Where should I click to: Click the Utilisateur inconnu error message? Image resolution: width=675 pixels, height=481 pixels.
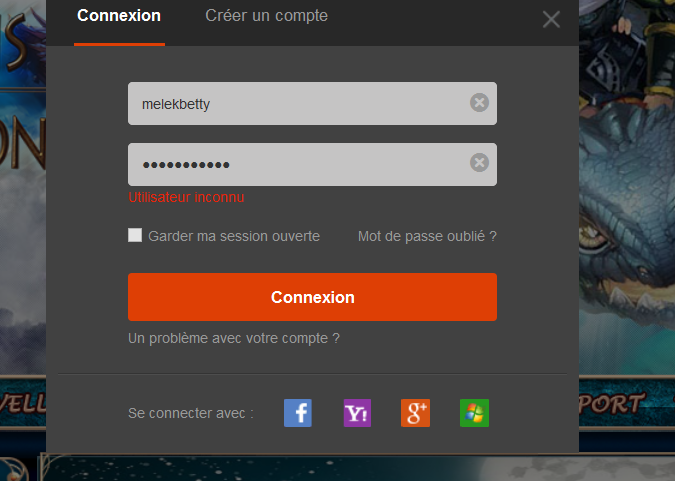(187, 197)
